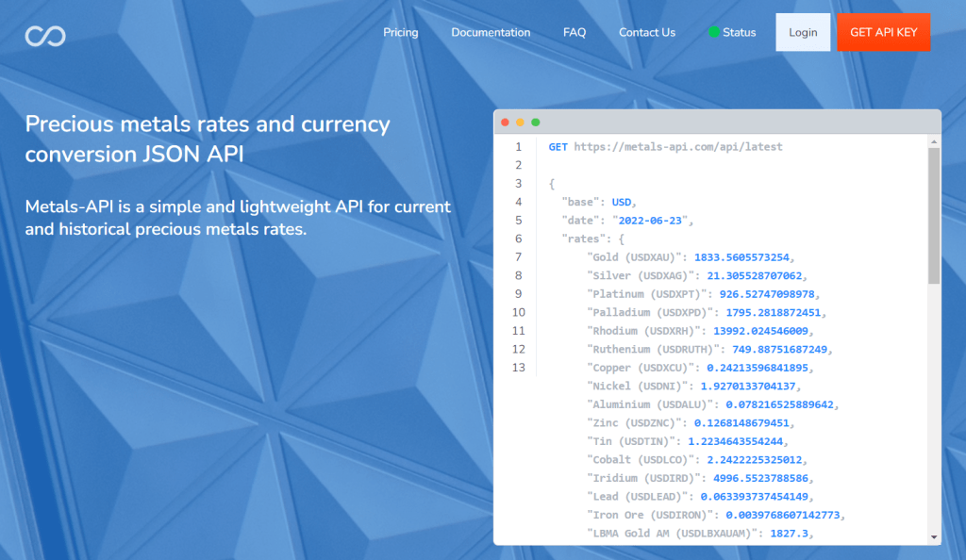Click the green Status indicator dot
Screen dimensions: 966x560
coord(713,32)
